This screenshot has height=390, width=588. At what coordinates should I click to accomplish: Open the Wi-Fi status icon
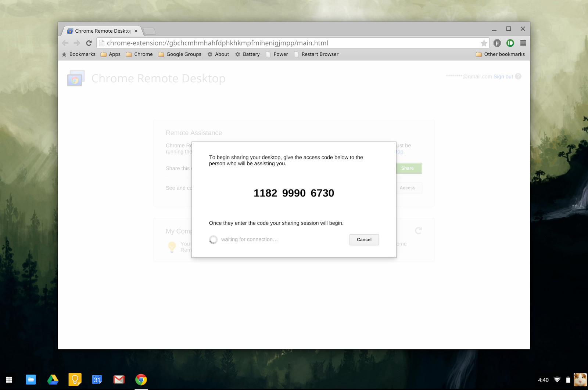557,380
